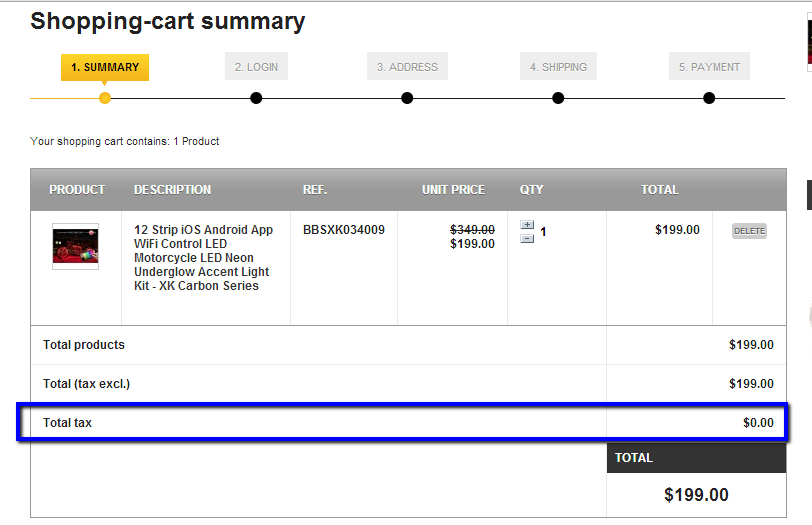
Task: Click the Shipping step progress dot
Action: [x=558, y=98]
